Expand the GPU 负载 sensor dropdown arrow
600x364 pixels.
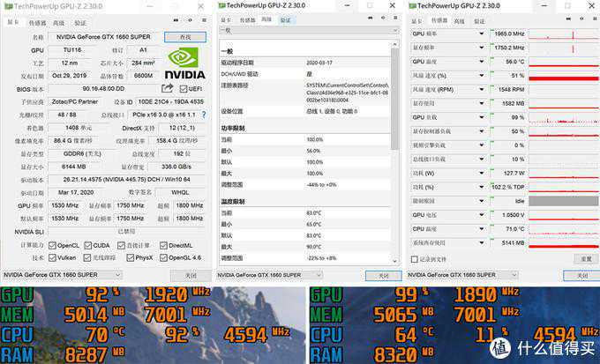[x=482, y=117]
